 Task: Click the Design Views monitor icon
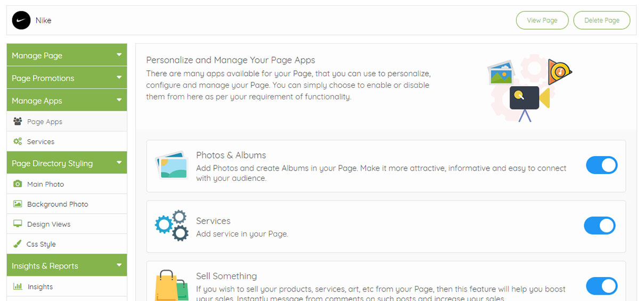click(18, 224)
